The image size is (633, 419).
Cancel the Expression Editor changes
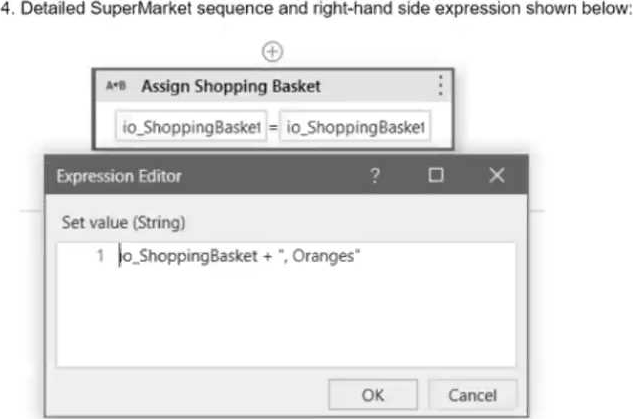point(472,395)
